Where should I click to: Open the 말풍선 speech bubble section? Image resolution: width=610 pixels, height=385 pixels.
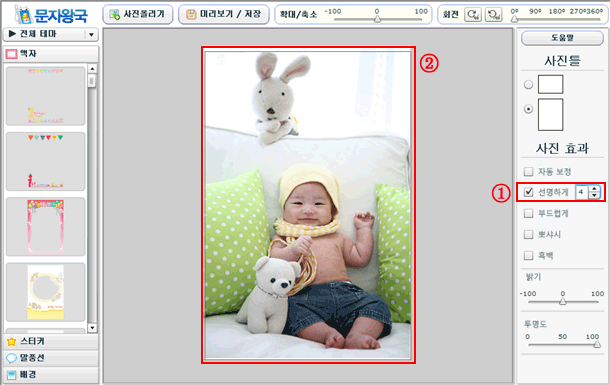[x=51, y=358]
